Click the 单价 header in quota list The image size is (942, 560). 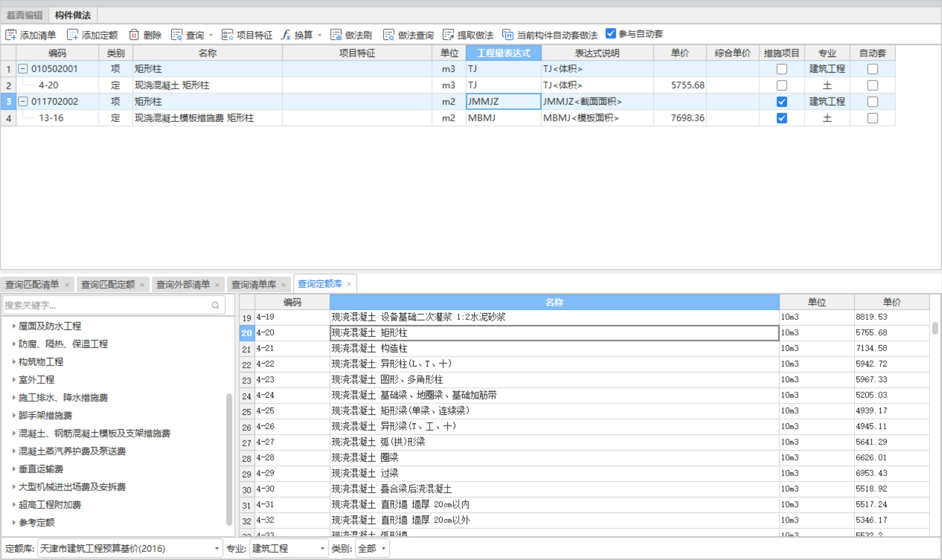891,302
